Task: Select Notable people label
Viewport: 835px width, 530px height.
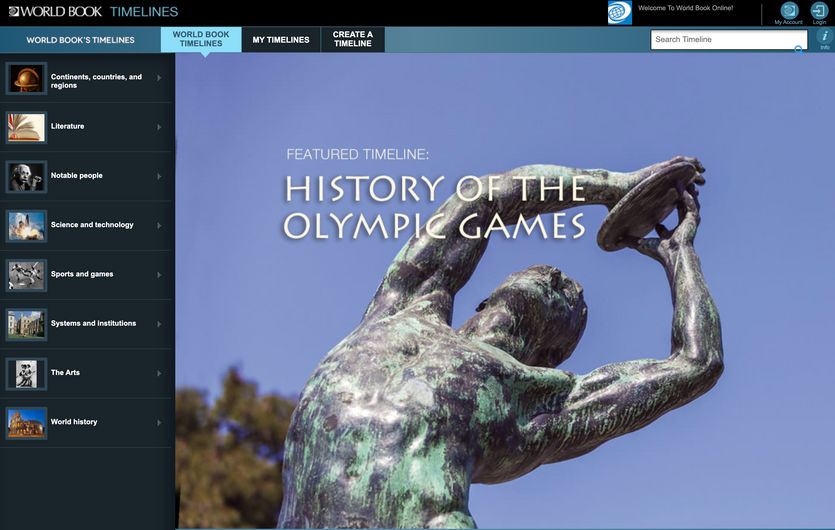Action: click(x=77, y=175)
